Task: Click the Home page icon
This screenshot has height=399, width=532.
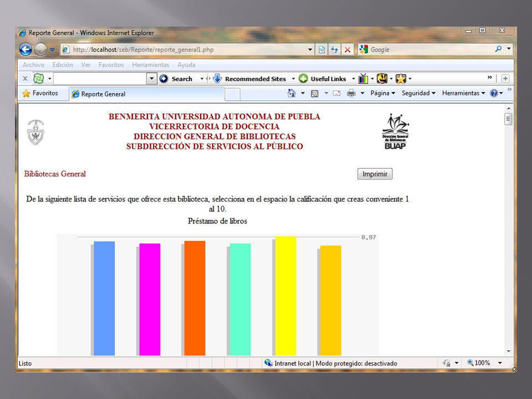Action: [291, 93]
